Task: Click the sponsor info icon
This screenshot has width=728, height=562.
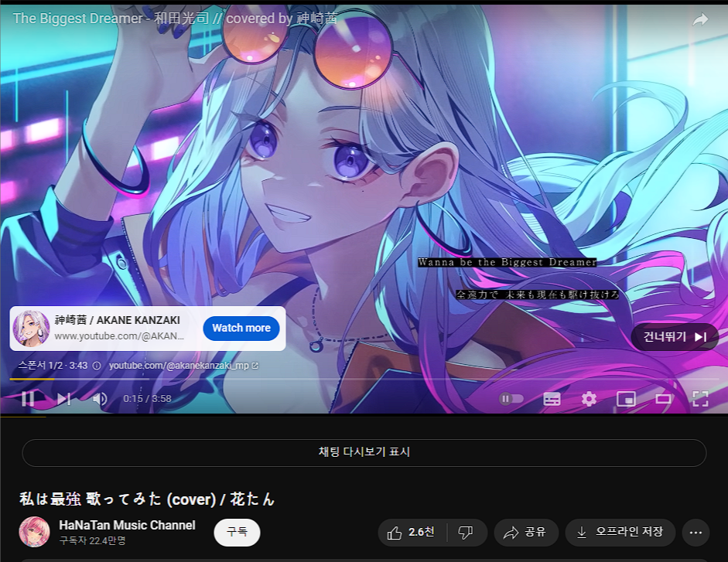Action: coord(97,366)
